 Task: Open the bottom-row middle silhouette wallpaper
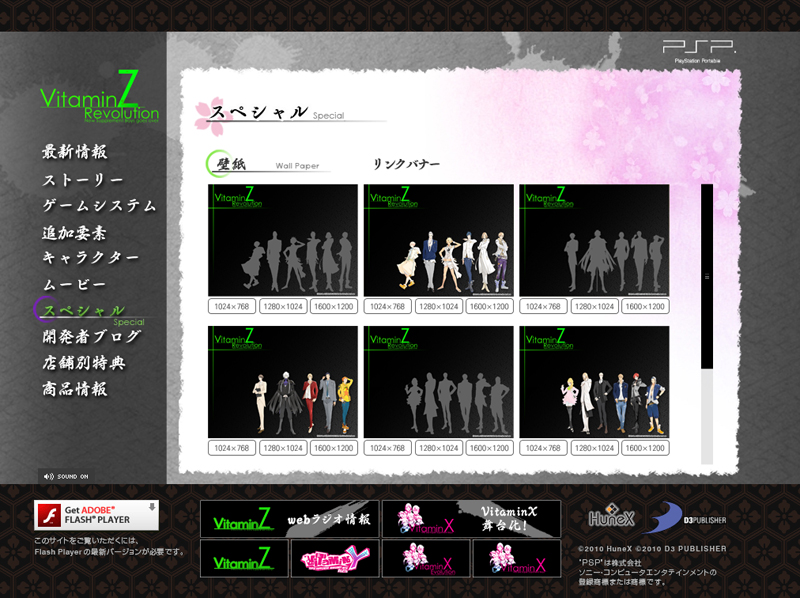pyautogui.click(x=438, y=382)
